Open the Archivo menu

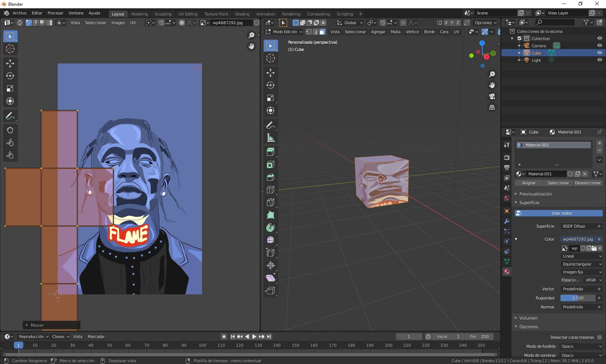coord(19,13)
